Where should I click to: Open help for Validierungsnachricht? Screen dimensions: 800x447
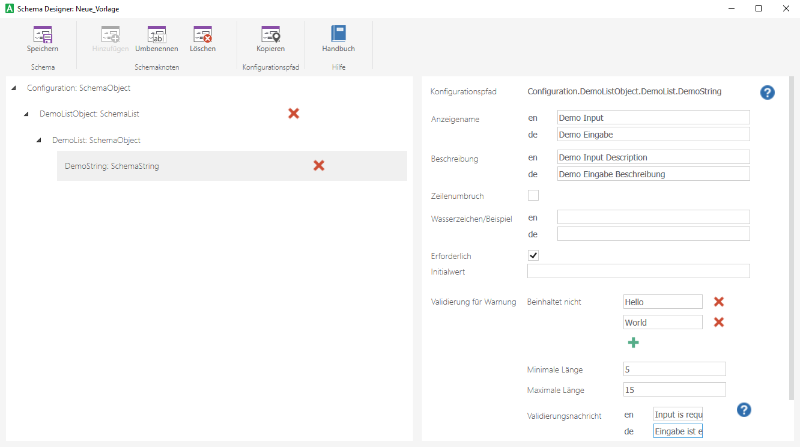tap(743, 410)
